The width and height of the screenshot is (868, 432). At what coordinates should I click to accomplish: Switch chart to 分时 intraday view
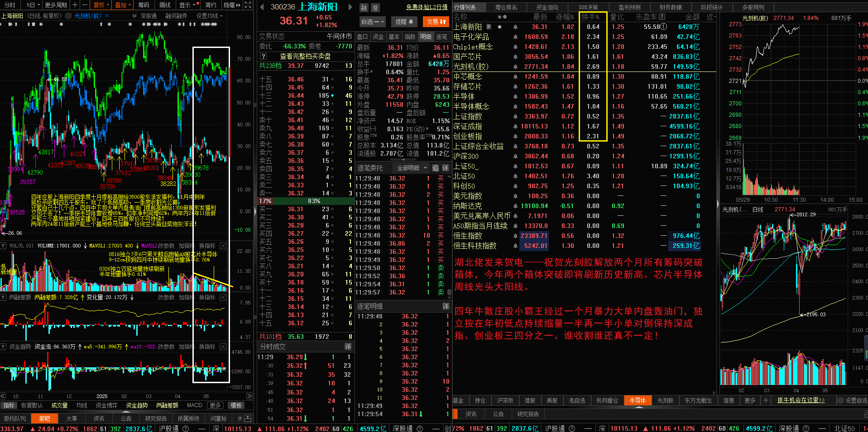(x=10, y=5)
